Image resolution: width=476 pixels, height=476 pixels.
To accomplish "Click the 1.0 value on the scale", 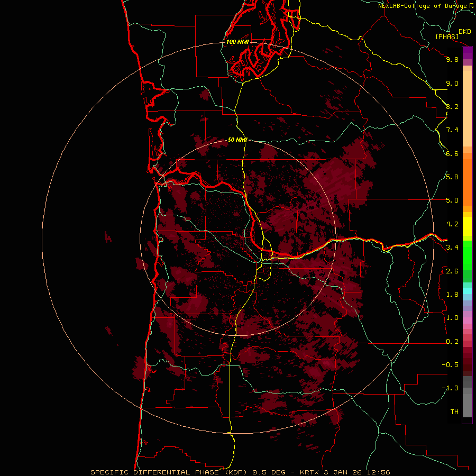I will [452, 318].
